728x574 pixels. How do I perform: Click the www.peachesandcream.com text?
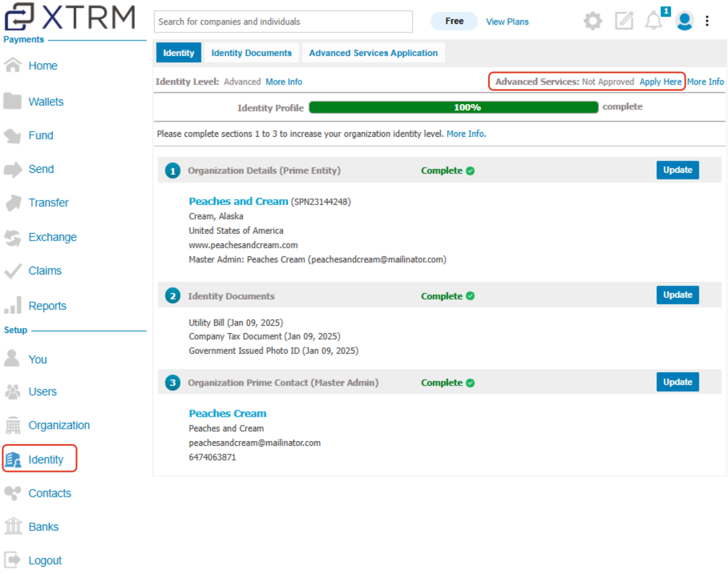pyautogui.click(x=243, y=245)
